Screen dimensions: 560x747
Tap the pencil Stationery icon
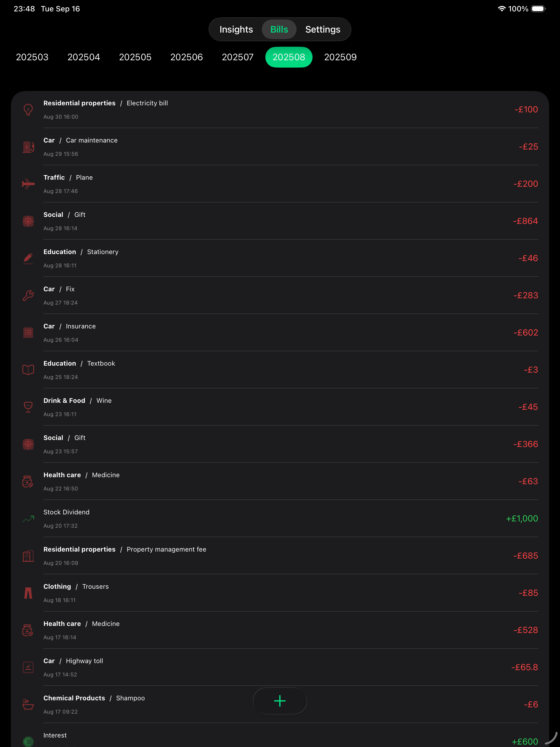pos(28,258)
